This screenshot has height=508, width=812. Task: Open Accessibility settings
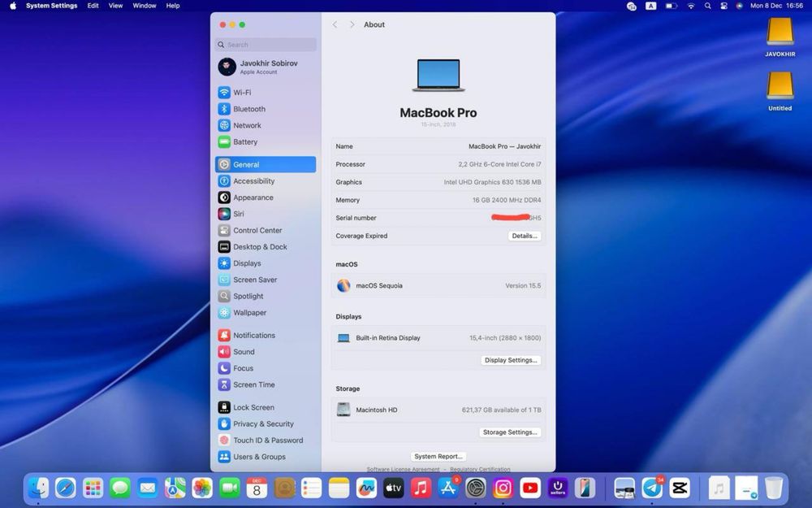click(266, 181)
